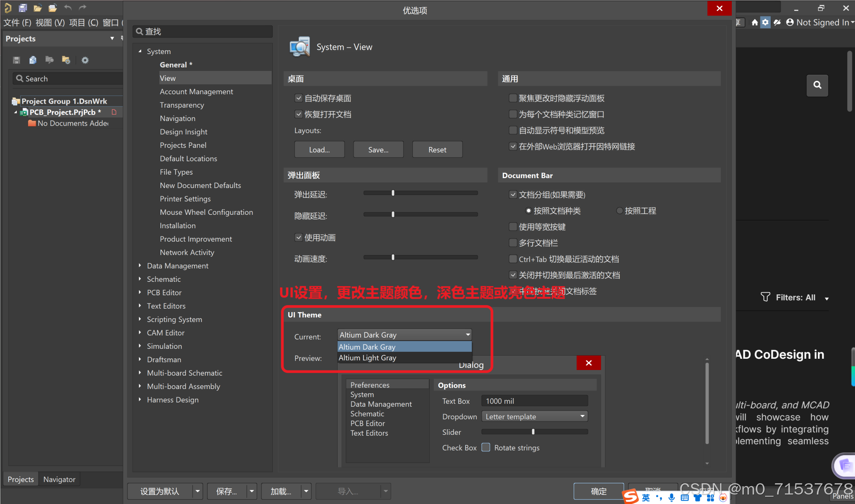Click the Home icon near Not Signed In
The image size is (855, 504).
point(754,22)
